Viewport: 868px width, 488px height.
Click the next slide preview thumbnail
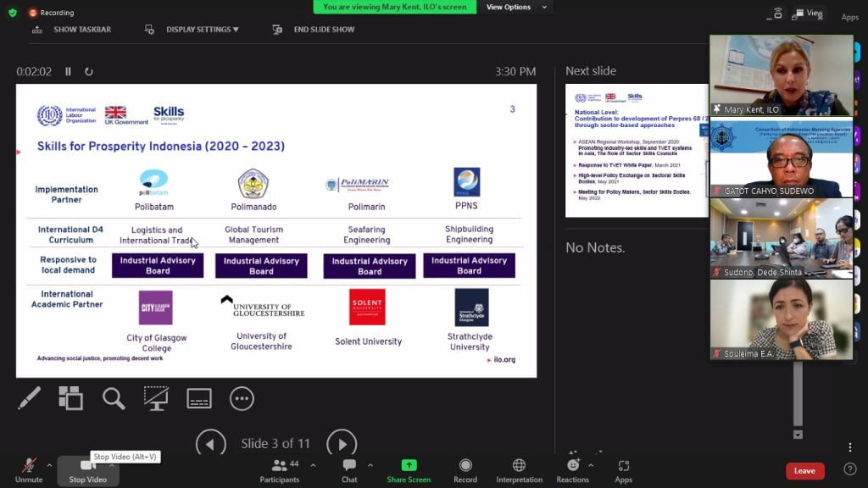tap(637, 151)
